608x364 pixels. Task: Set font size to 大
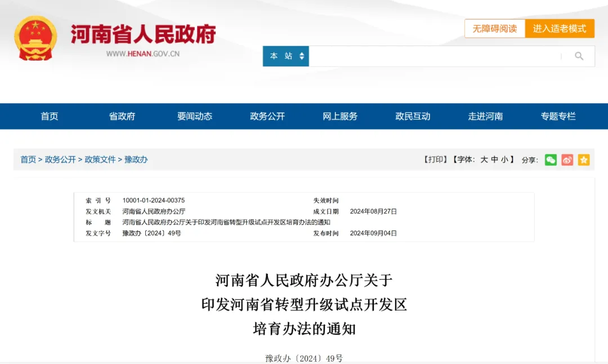coord(484,160)
